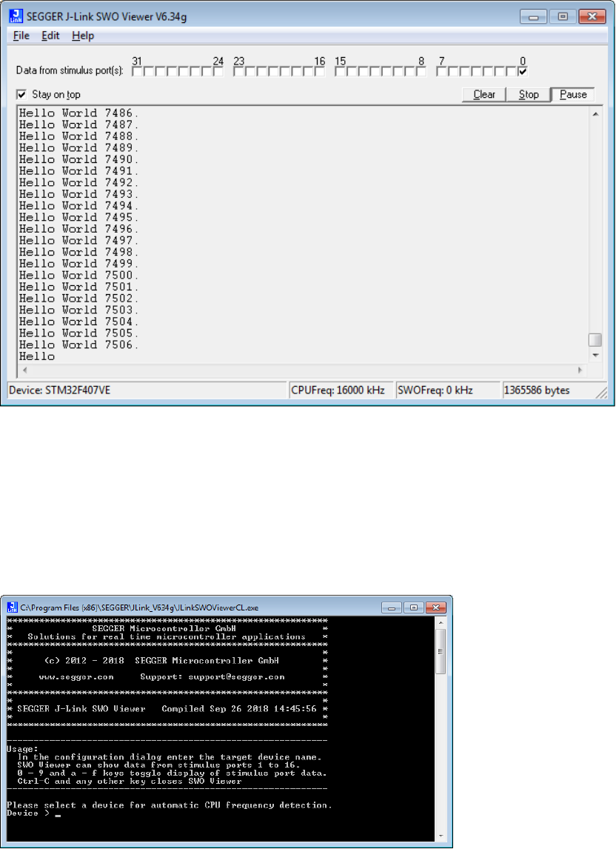
Task: Enable the stimulus port 31 checkbox
Action: tap(136, 72)
